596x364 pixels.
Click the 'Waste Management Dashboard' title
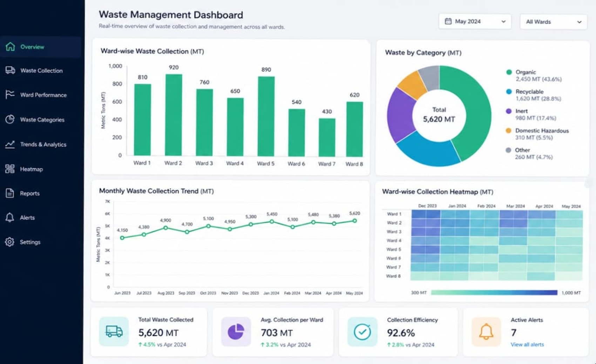pos(171,15)
